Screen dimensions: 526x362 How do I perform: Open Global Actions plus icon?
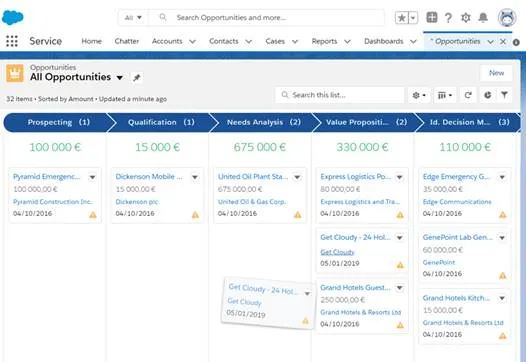pyautogui.click(x=432, y=17)
